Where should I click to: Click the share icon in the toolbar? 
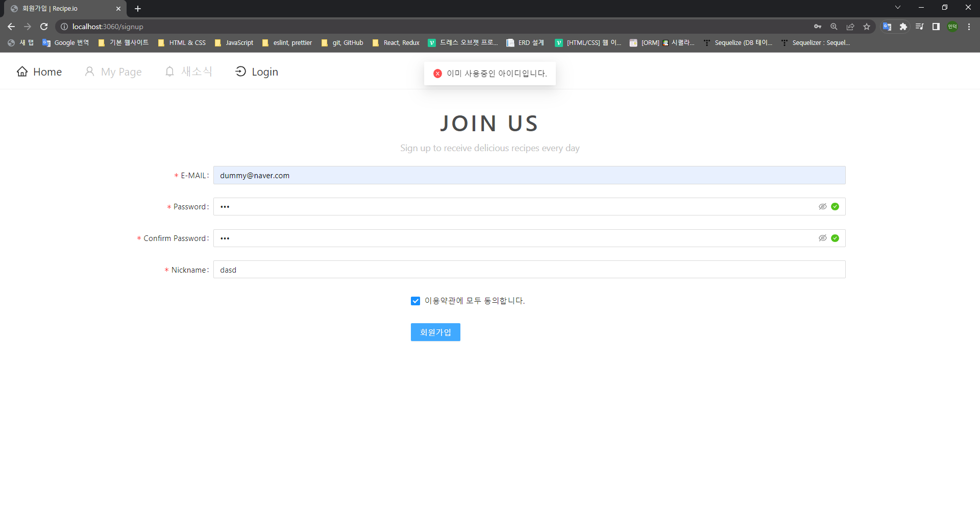[x=850, y=27]
